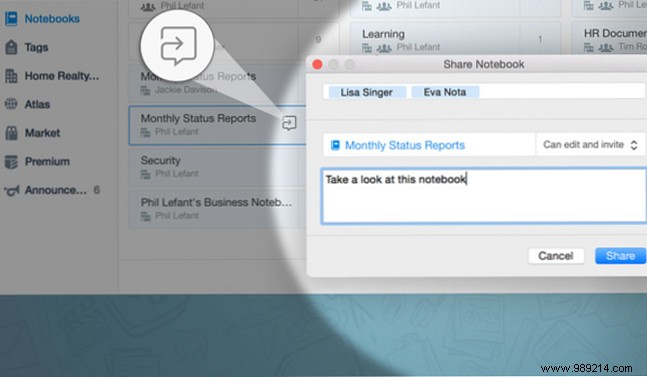
Task: Open Atlas in the sidebar
Action: click(x=37, y=104)
